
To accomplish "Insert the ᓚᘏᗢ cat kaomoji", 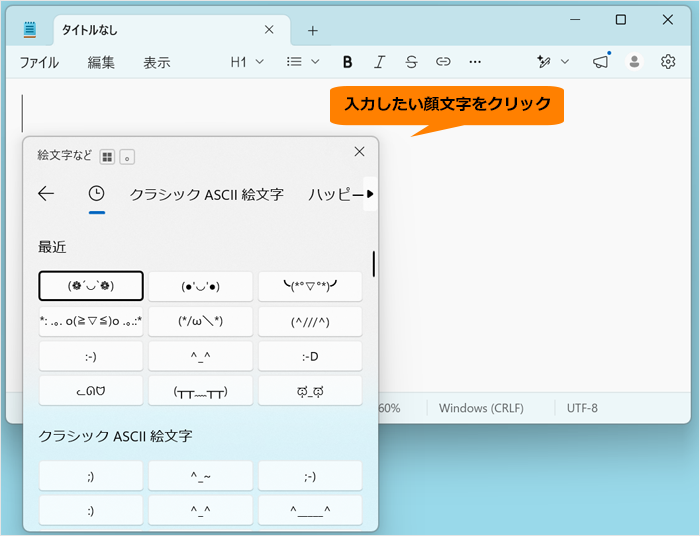I will point(91,391).
